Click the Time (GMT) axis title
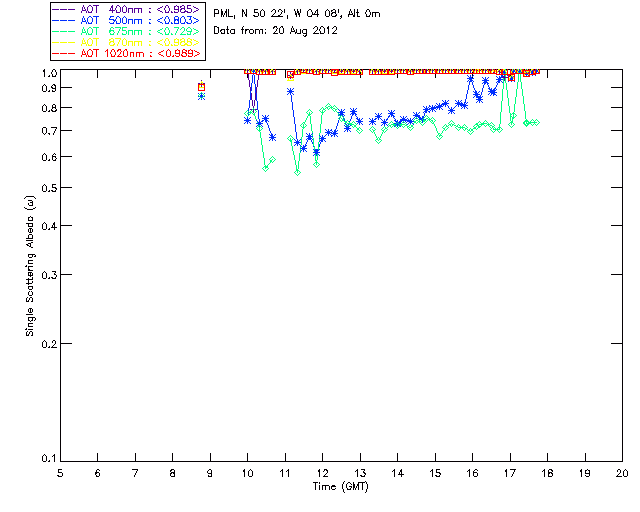Screen dimensions: 640x512 point(340,487)
